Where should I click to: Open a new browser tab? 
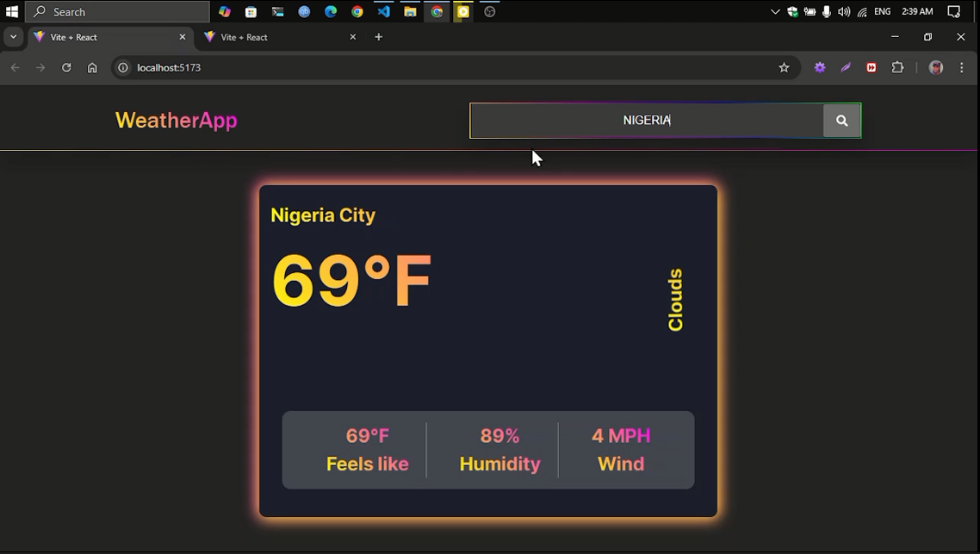pos(378,37)
